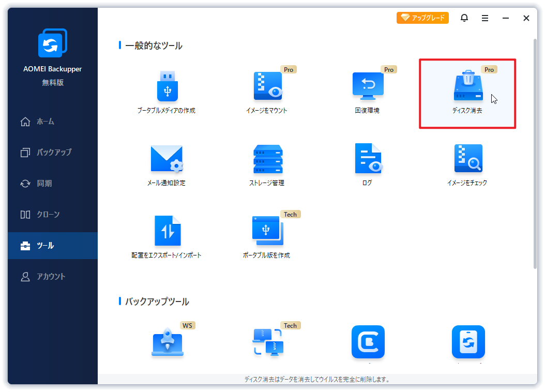Viewport: 545px width, 392px height.
Task: Open アカウント in the sidebar
Action: point(53,277)
